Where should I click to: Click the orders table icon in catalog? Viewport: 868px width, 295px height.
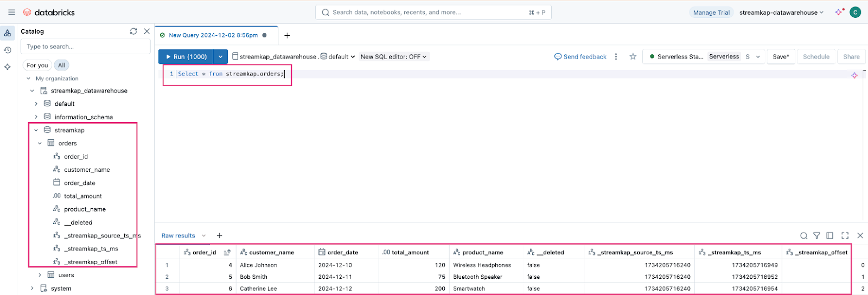point(51,143)
